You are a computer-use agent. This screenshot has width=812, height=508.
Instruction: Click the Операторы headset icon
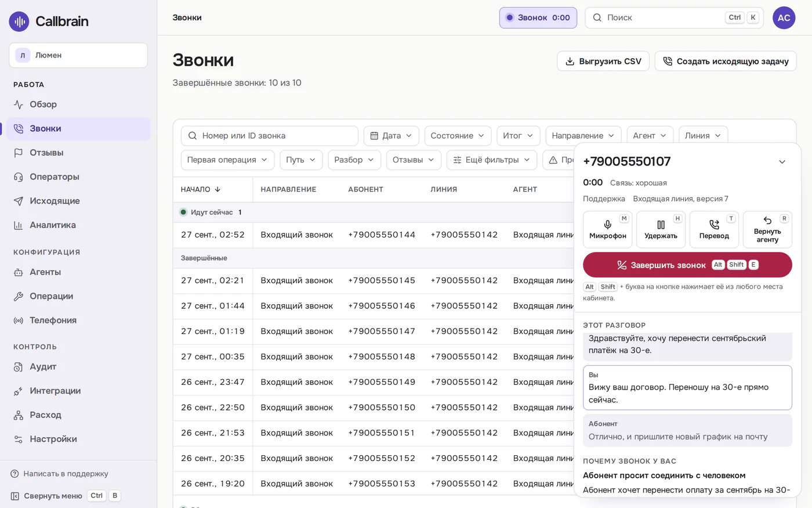(19, 177)
